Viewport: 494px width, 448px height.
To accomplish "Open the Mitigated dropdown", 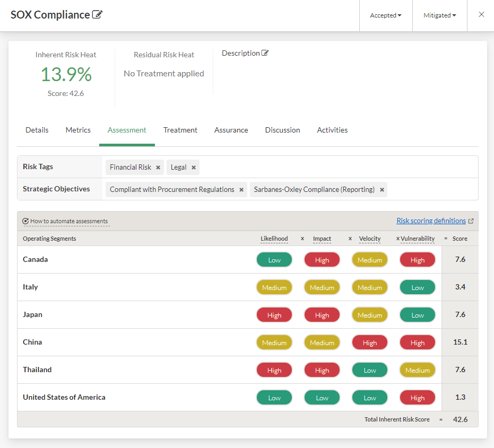I will click(439, 15).
